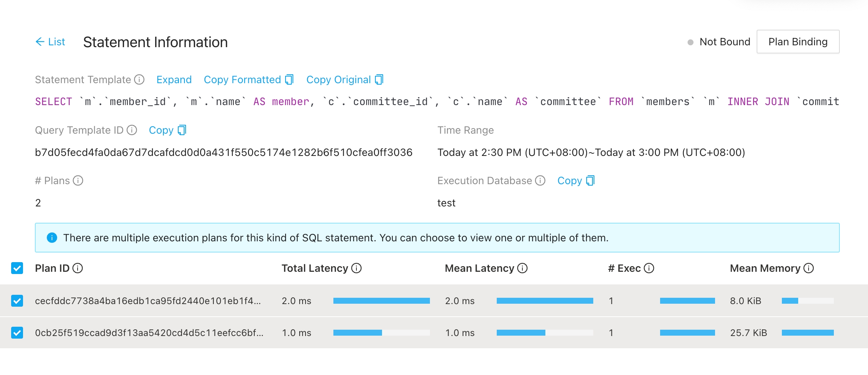Screen dimensions: 868x375
Task: Click the # Exec column info icon
Action: tap(649, 268)
